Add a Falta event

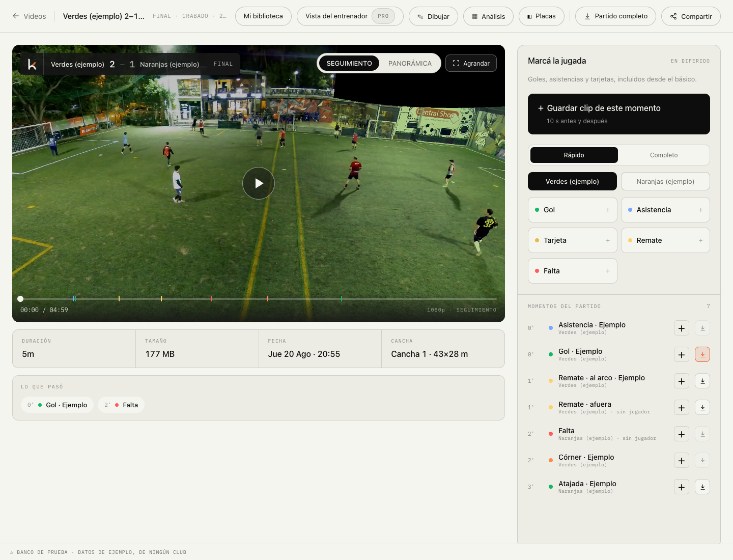[x=573, y=271]
